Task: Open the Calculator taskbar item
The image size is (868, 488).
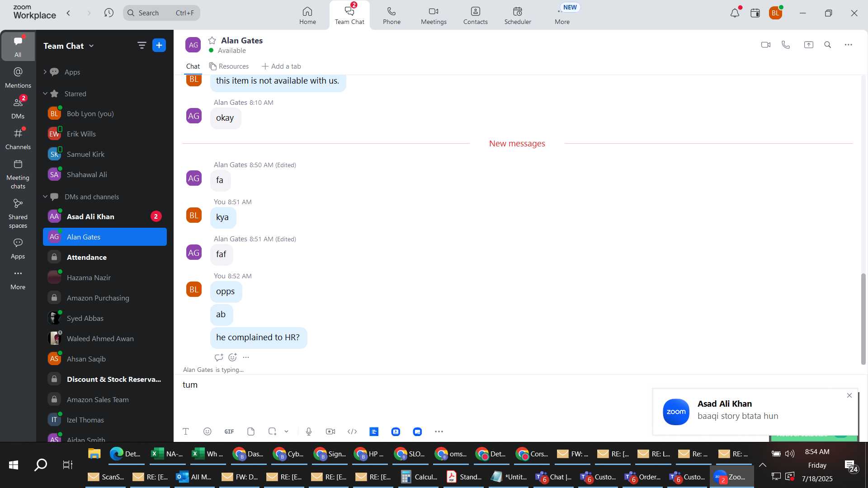Action: click(x=420, y=477)
